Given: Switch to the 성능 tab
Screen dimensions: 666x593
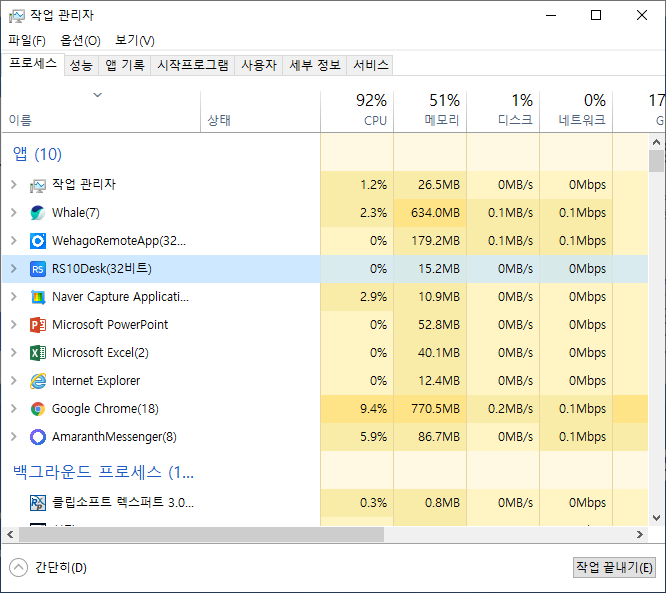Looking at the screenshot, I should click(x=81, y=65).
